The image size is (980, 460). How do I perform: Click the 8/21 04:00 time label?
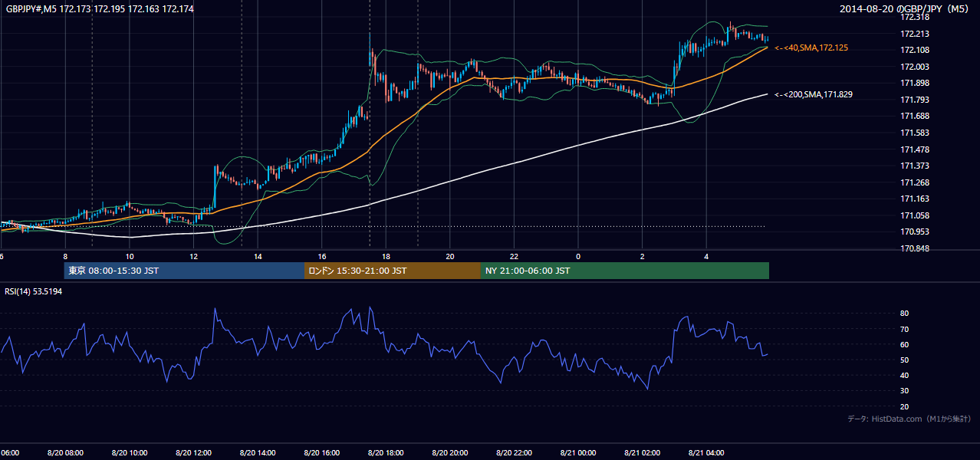click(x=706, y=453)
